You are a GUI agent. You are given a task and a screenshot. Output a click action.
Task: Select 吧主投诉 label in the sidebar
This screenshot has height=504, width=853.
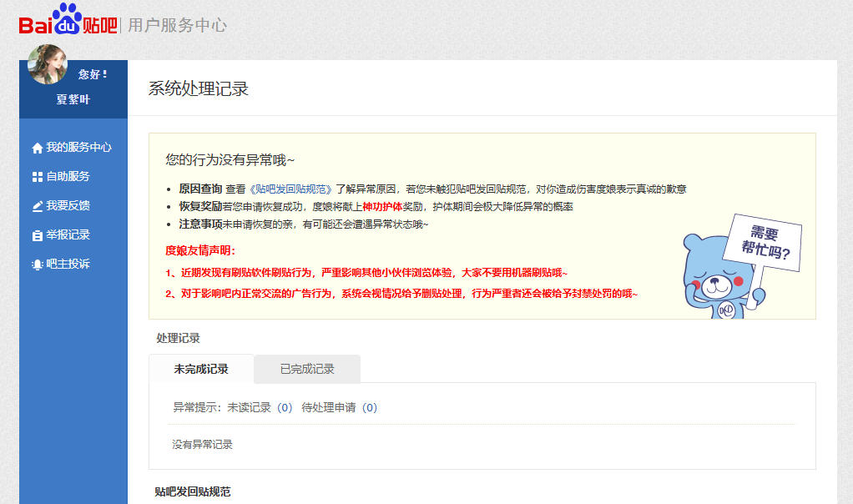[x=68, y=265]
